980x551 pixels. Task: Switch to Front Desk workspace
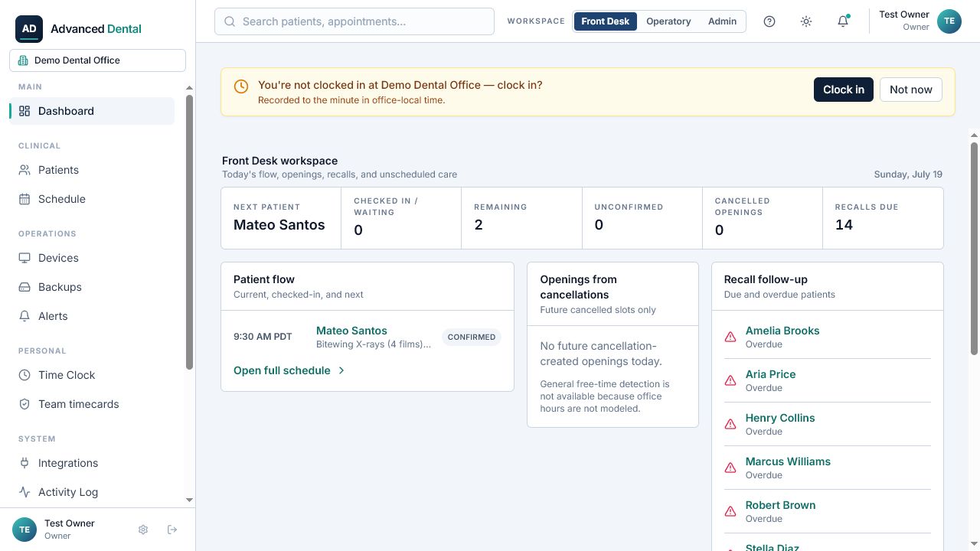(x=605, y=21)
